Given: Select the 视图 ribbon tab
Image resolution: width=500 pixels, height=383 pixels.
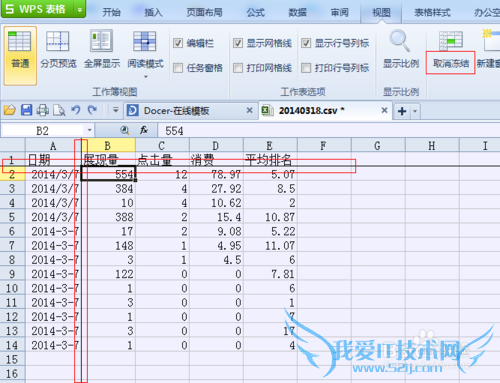Looking at the screenshot, I should click(381, 13).
